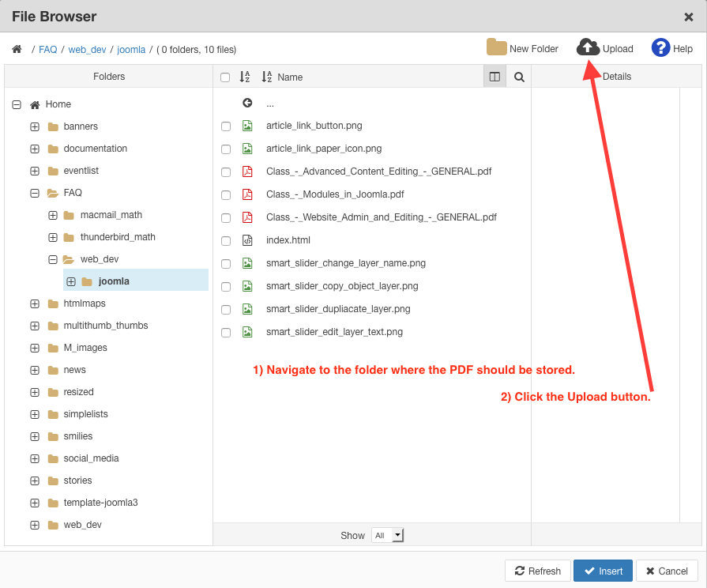Click image icon of article_link_button.png

coord(247,126)
